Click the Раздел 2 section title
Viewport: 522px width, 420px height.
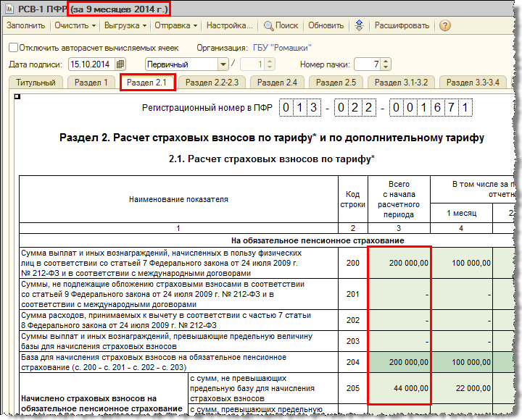click(272, 138)
